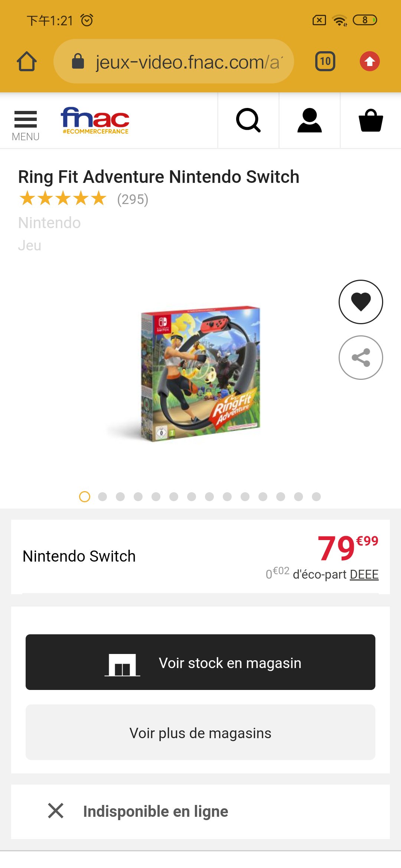
Task: Share this product via share icon
Action: [x=361, y=357]
